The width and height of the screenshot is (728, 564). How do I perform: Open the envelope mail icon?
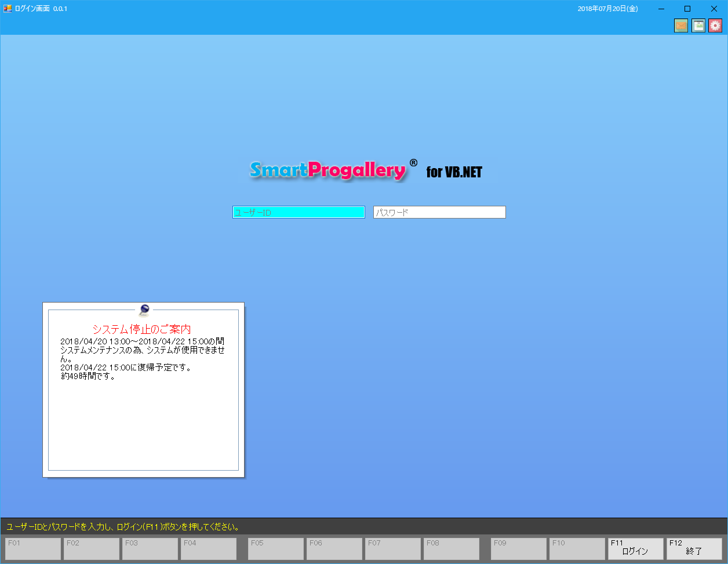[681, 26]
